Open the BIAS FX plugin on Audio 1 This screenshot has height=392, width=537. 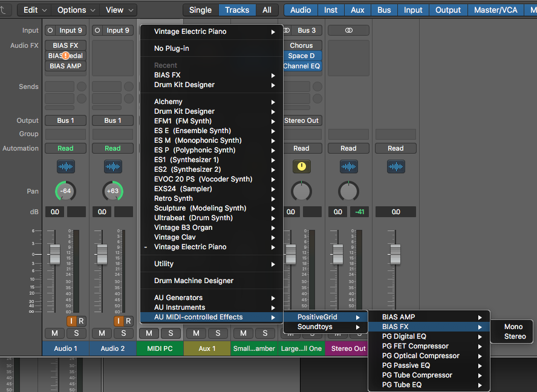[65, 45]
